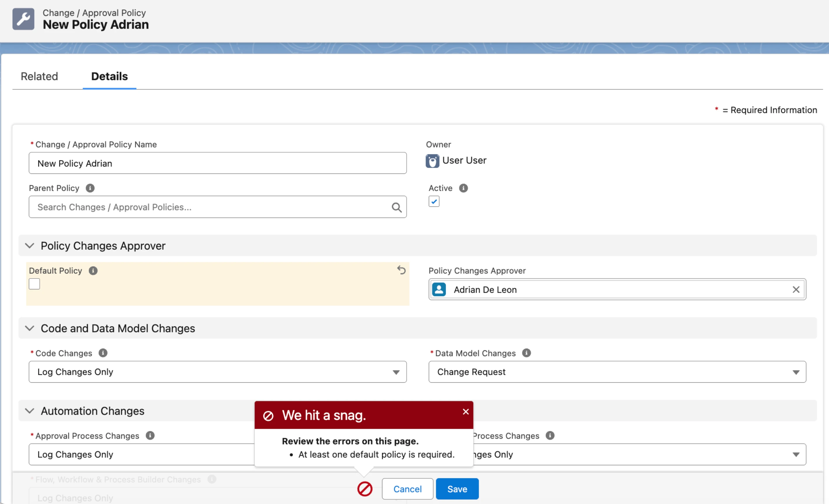Screen dimensions: 829x504
Task: Click the 'Review the errors on this page.' text
Action: 350,441
